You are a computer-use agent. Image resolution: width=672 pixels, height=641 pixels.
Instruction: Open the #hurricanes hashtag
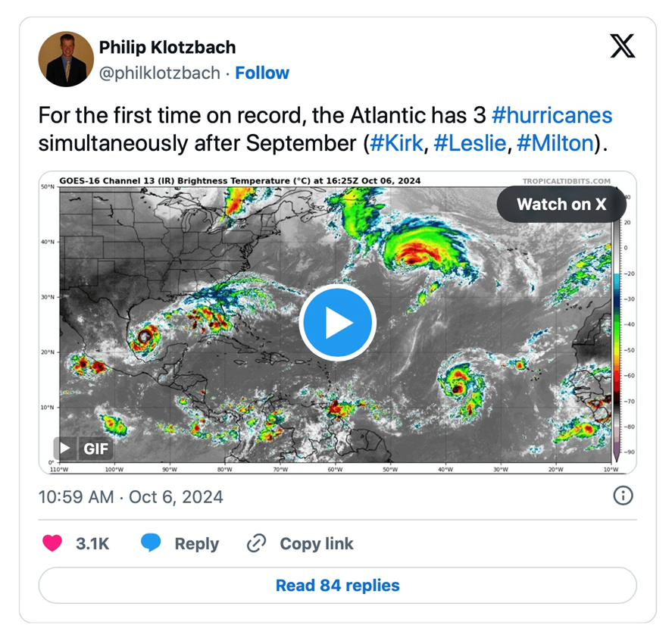click(x=552, y=115)
